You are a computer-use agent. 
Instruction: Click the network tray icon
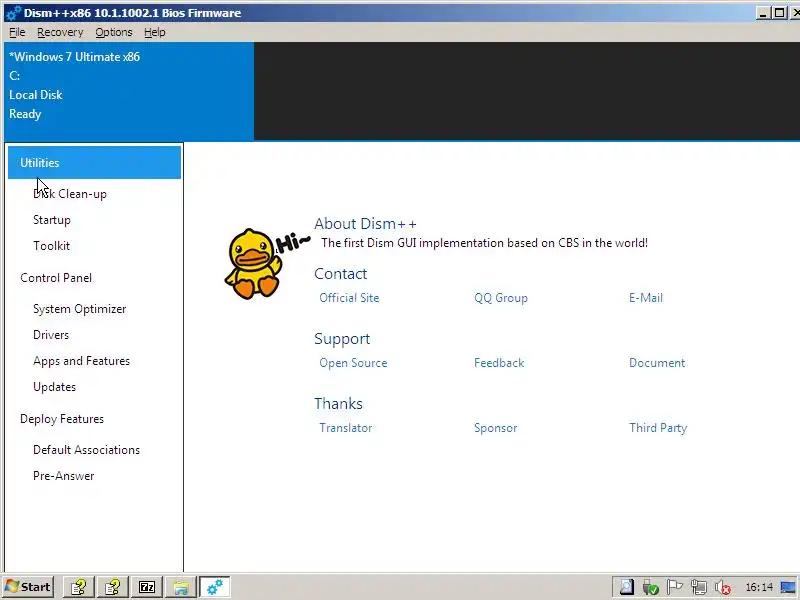point(698,587)
